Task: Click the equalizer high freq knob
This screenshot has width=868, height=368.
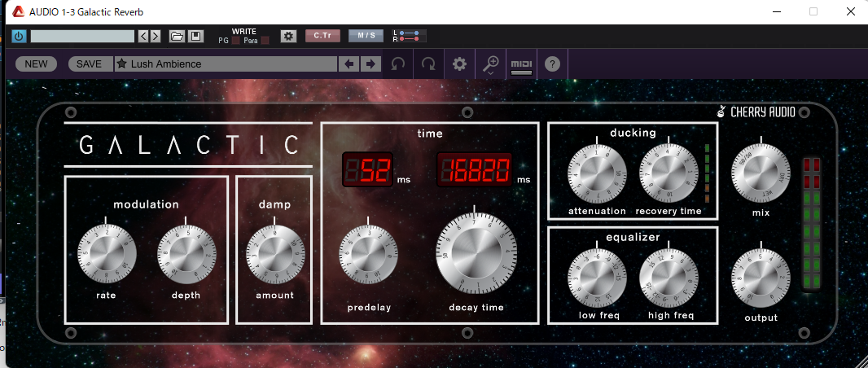Action: point(669,278)
